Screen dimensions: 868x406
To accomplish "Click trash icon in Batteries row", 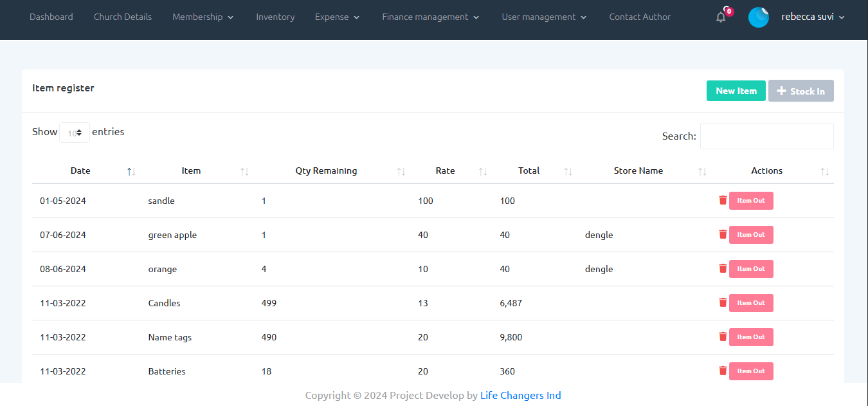I will pyautogui.click(x=723, y=371).
